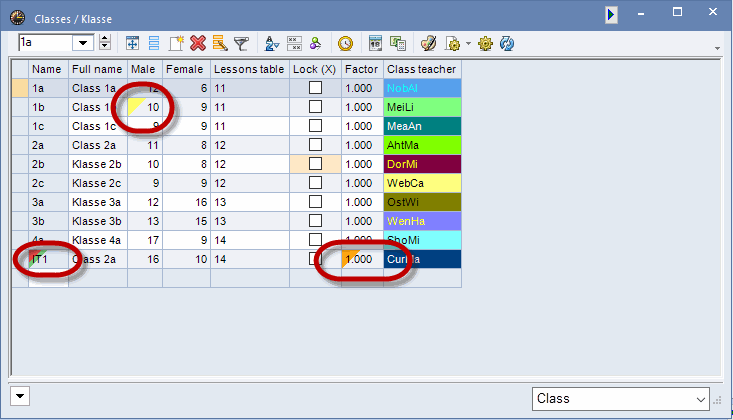The image size is (733, 420).
Task: Sort classes with the A-Z sort icon
Action: (272, 43)
